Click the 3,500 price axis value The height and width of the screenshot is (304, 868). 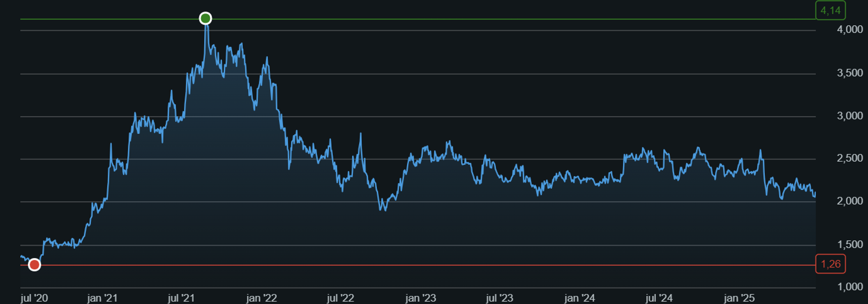pos(850,73)
